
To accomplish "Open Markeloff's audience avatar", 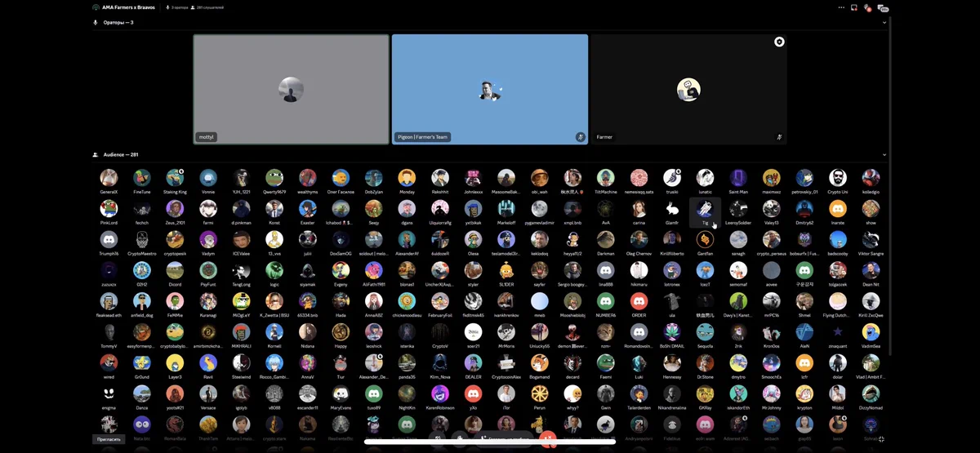I will click(506, 209).
